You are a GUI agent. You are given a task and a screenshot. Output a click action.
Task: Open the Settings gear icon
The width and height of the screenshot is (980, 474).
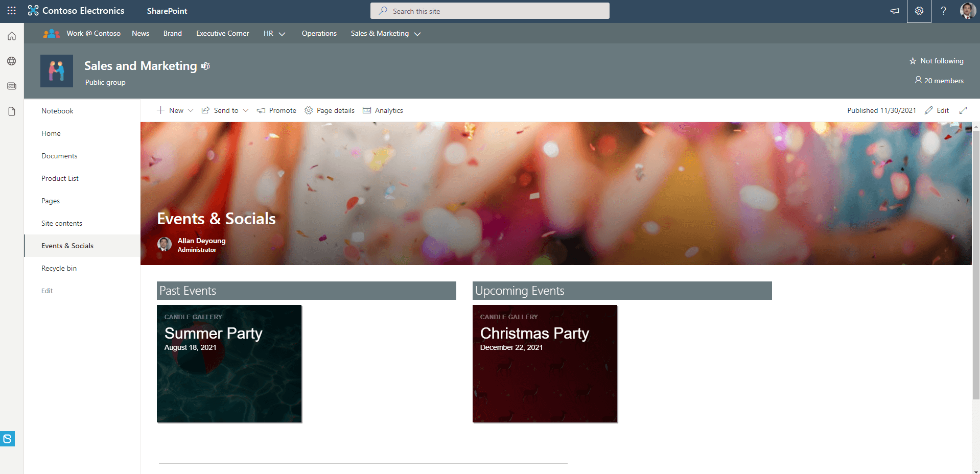coord(919,11)
